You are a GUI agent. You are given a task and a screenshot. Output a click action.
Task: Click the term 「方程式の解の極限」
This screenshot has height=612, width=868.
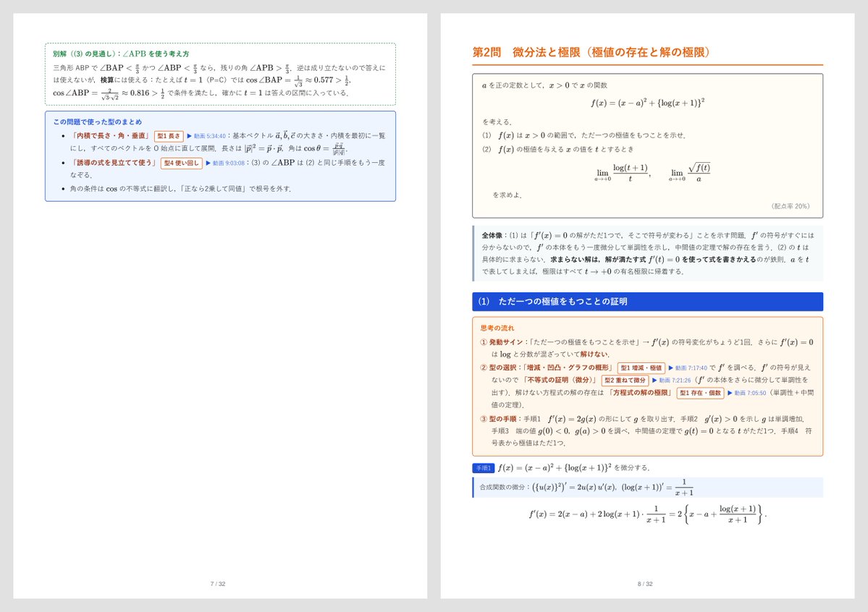coord(641,394)
